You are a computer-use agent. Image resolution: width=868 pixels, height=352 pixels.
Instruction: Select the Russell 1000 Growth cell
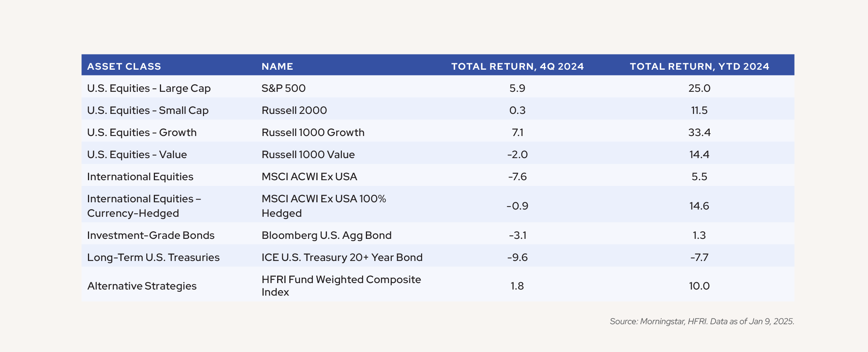pyautogui.click(x=313, y=133)
